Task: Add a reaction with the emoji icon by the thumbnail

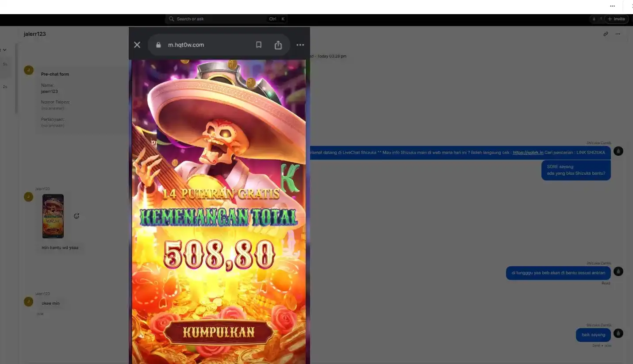Action: [x=77, y=216]
